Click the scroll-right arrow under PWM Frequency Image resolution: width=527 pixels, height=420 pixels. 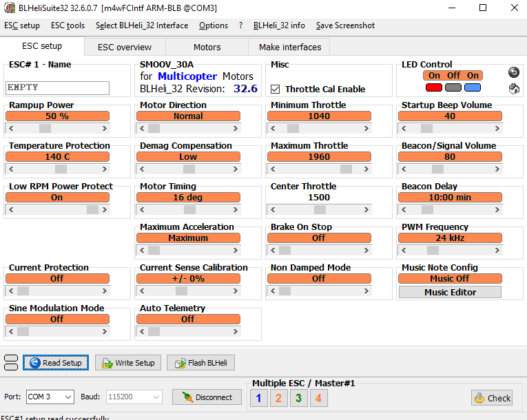497,251
